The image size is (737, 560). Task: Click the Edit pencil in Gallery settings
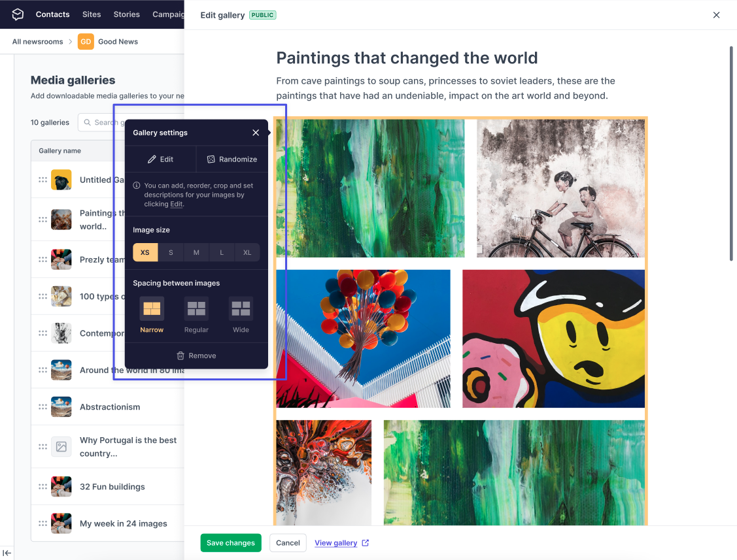[152, 159]
